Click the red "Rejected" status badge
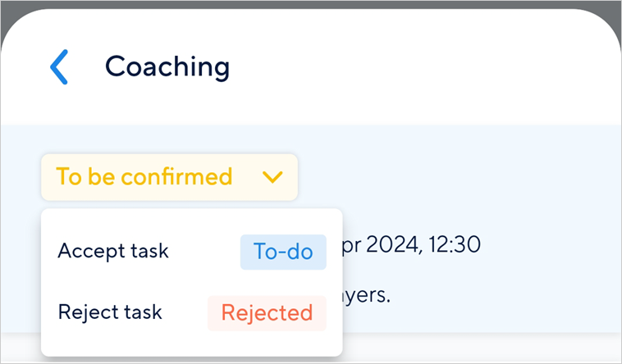The image size is (622, 364). 267,313
